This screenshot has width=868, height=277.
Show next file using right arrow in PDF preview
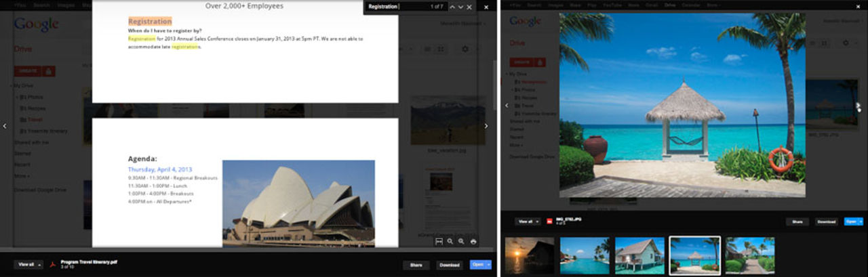(x=486, y=126)
